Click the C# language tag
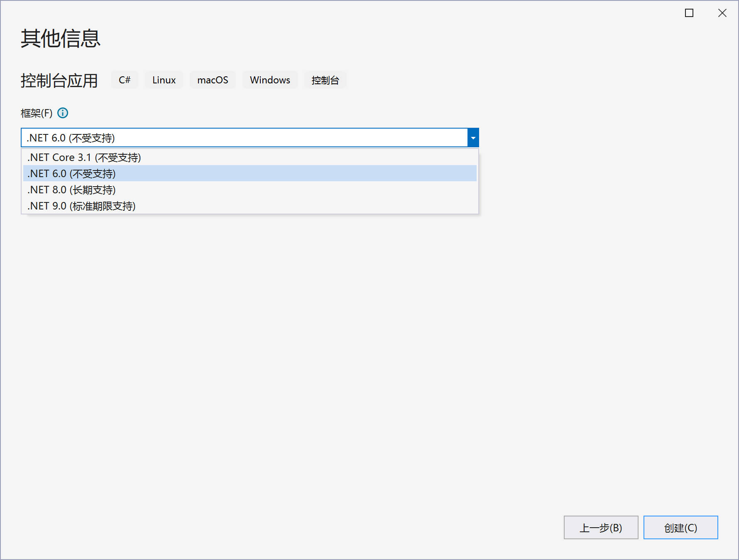Image resolution: width=739 pixels, height=560 pixels. click(125, 80)
